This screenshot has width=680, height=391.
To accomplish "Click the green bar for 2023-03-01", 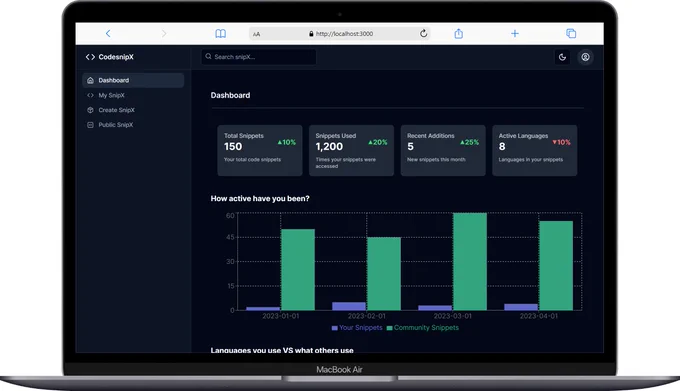I will click(x=470, y=261).
